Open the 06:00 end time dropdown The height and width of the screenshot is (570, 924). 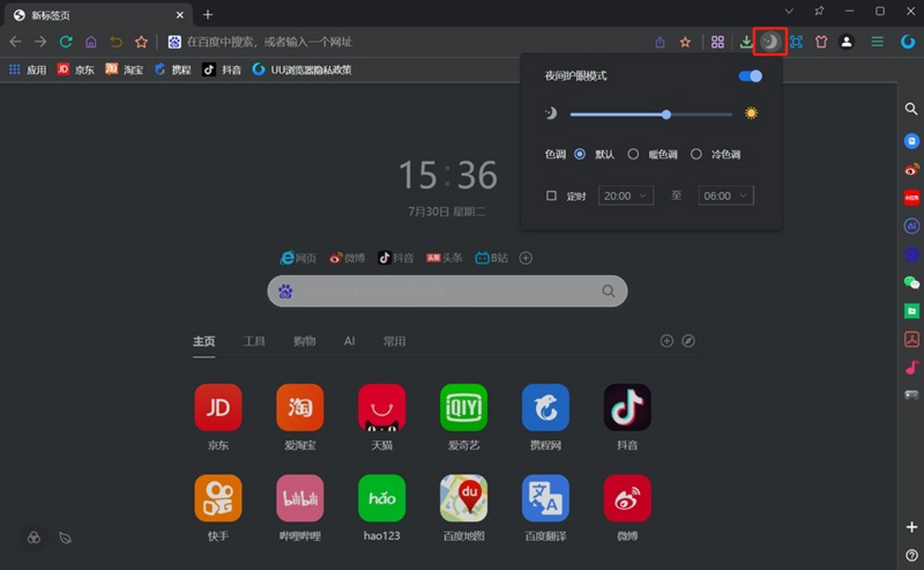725,196
